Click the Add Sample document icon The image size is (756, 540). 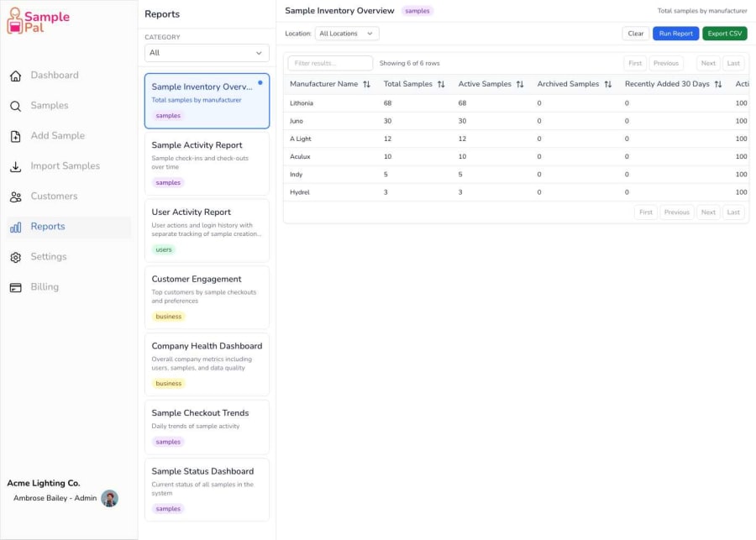pyautogui.click(x=14, y=135)
